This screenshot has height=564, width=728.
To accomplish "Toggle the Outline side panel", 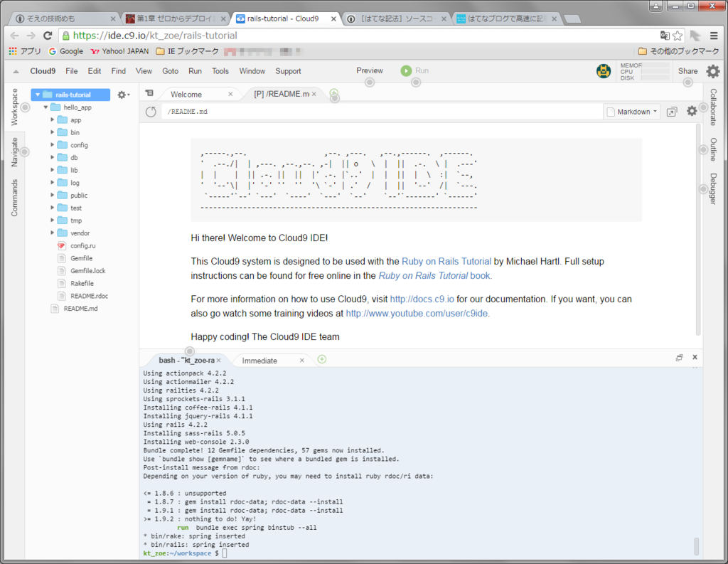I will pos(713,149).
